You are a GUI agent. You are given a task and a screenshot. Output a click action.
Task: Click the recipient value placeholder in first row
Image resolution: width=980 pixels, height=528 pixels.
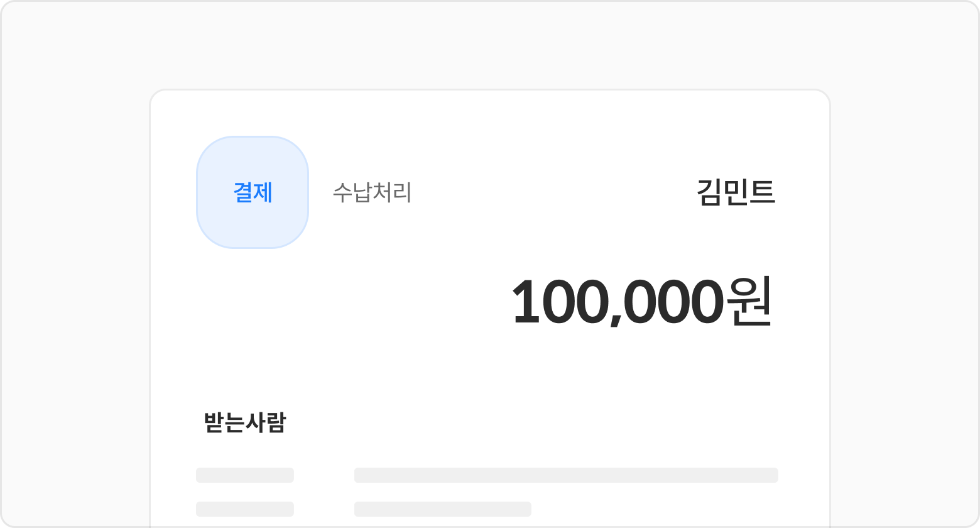[x=565, y=475]
